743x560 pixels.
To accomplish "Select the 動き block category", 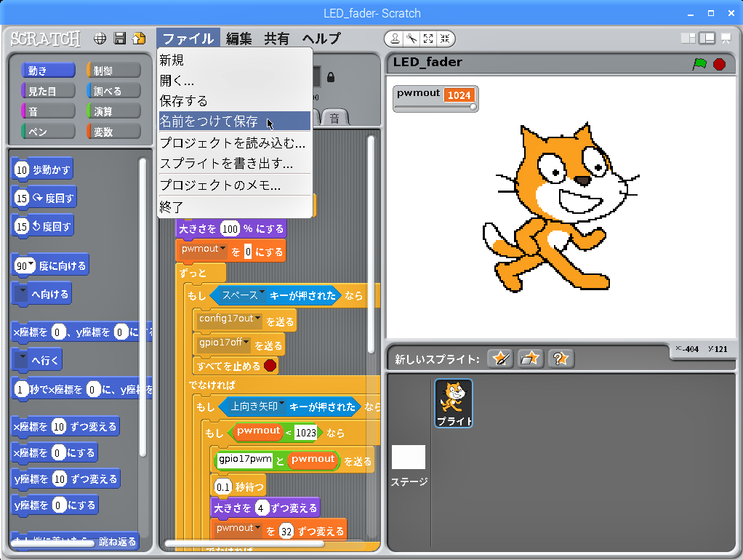I will 48,71.
